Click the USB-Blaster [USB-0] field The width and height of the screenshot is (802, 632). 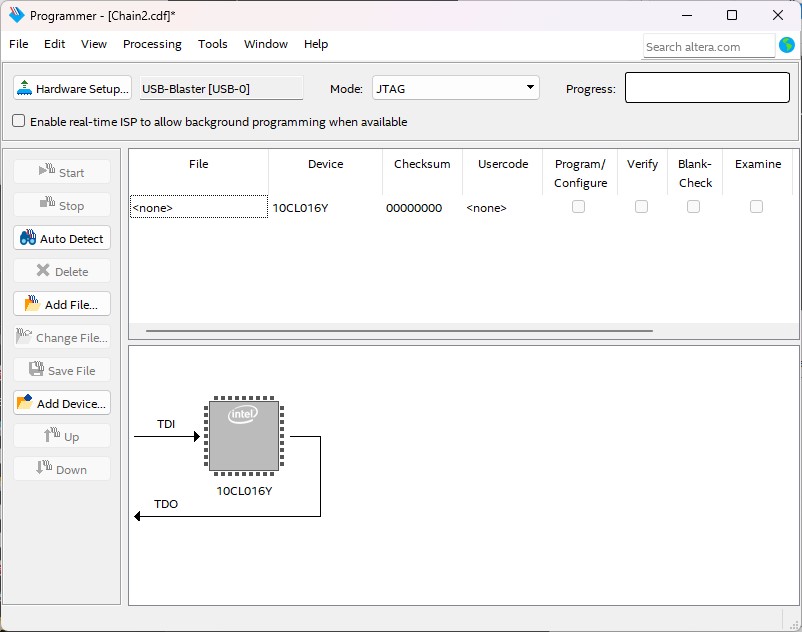click(221, 88)
